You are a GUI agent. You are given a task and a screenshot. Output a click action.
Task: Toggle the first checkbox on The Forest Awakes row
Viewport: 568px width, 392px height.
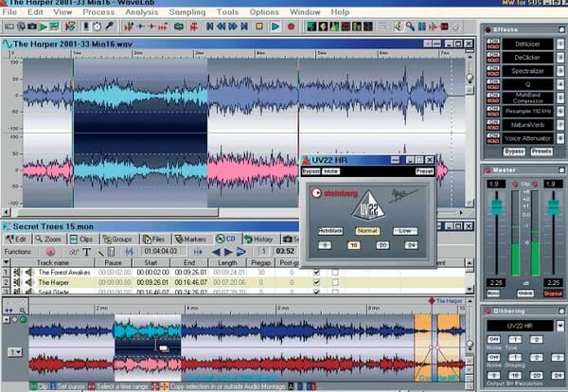point(316,272)
